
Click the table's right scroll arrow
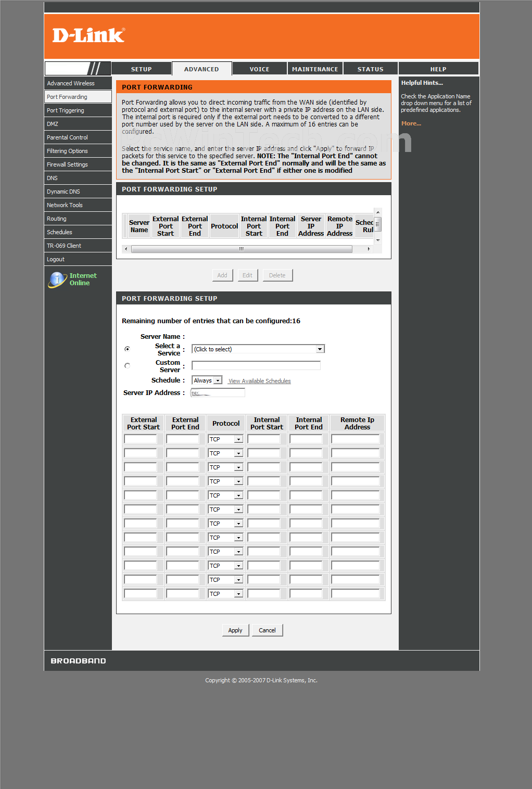click(369, 249)
